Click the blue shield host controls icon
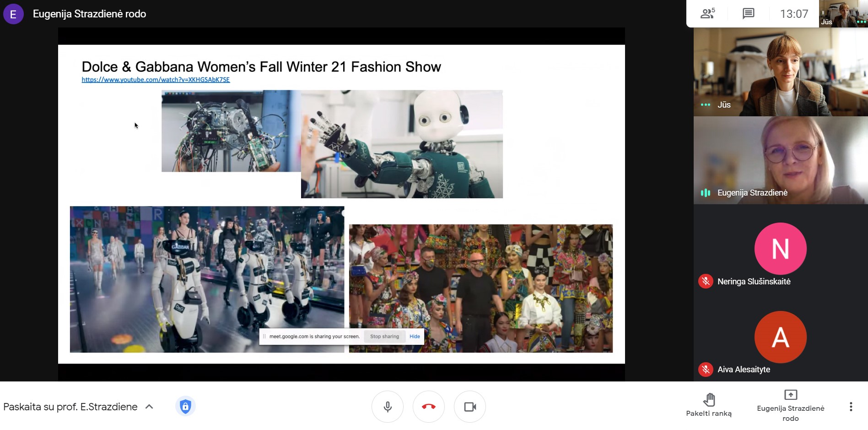 tap(185, 406)
